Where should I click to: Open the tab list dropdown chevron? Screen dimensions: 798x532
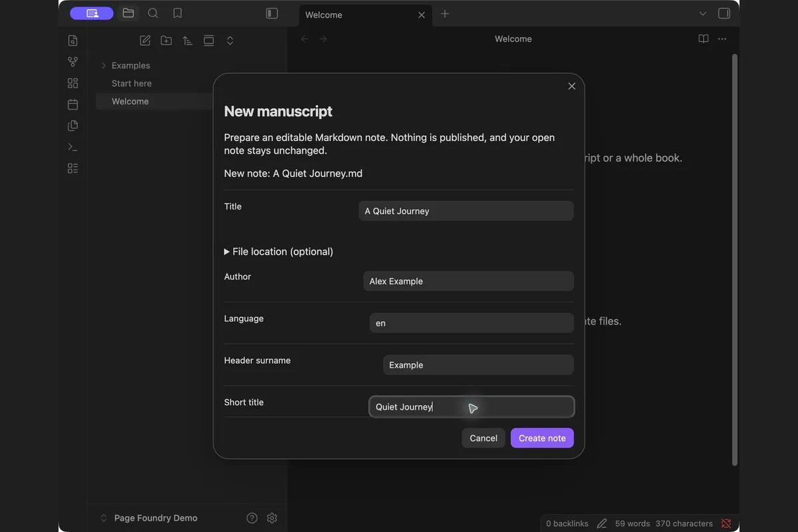click(703, 13)
